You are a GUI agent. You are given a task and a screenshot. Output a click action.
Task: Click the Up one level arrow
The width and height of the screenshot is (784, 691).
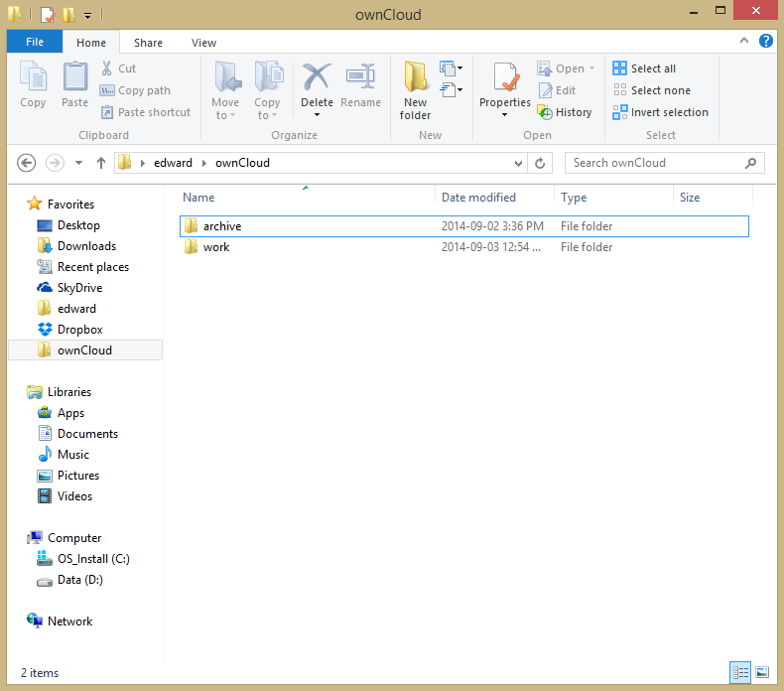pos(100,163)
